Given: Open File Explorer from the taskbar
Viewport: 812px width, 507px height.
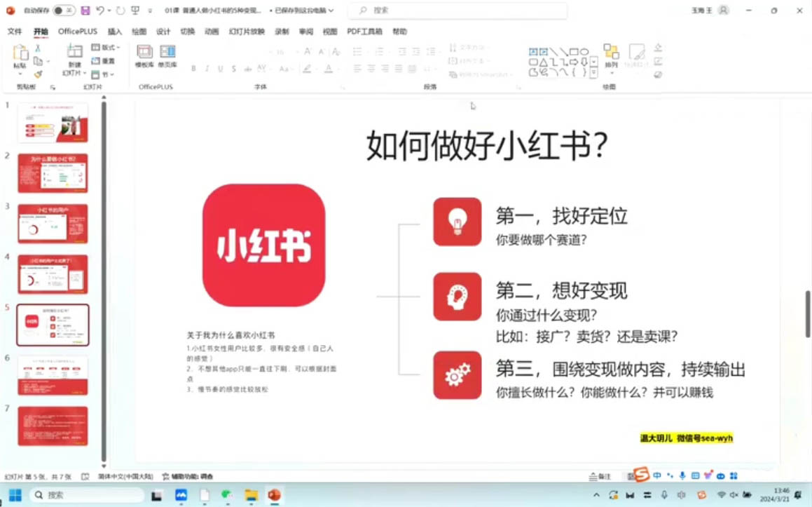Looking at the screenshot, I should 251,495.
